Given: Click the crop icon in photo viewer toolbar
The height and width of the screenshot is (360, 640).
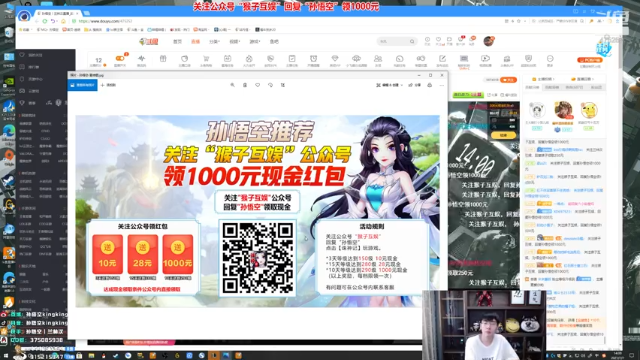Looking at the screenshot, I should tap(282, 85).
